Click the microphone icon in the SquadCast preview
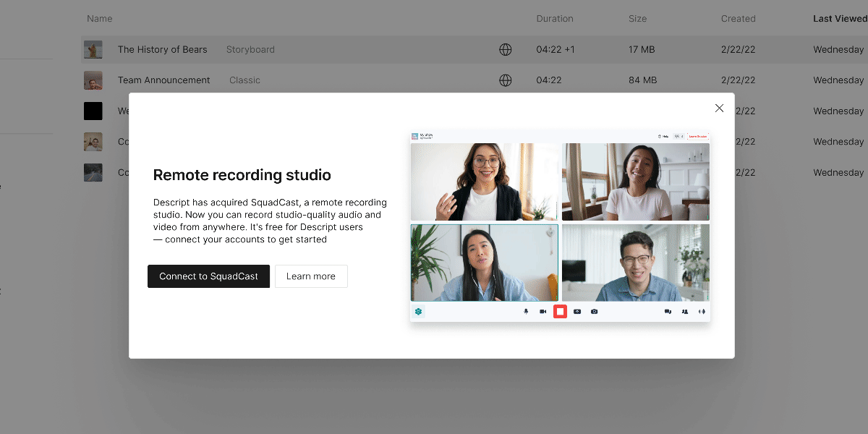 526,312
